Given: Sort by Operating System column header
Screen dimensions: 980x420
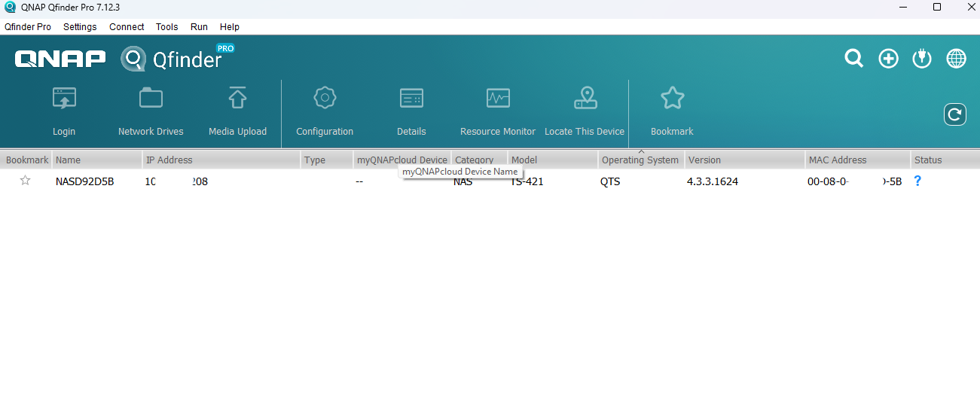Looking at the screenshot, I should click(x=641, y=160).
